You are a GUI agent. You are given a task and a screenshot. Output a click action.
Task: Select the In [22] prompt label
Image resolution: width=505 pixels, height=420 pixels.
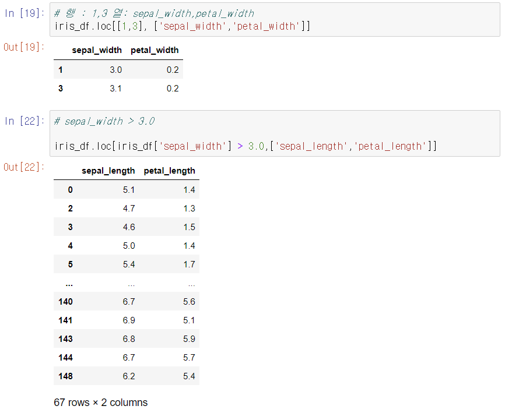pyautogui.click(x=24, y=121)
